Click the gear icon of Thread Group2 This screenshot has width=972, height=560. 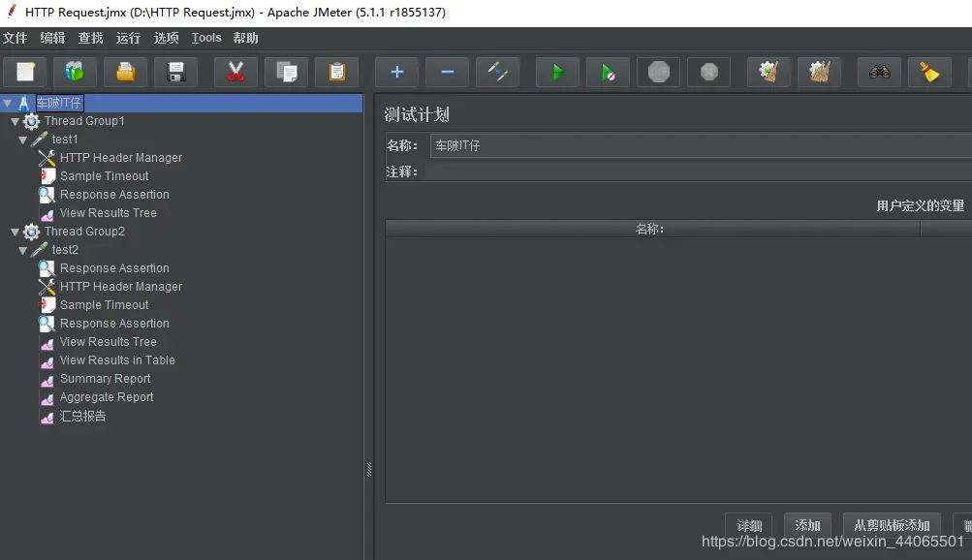click(x=32, y=232)
